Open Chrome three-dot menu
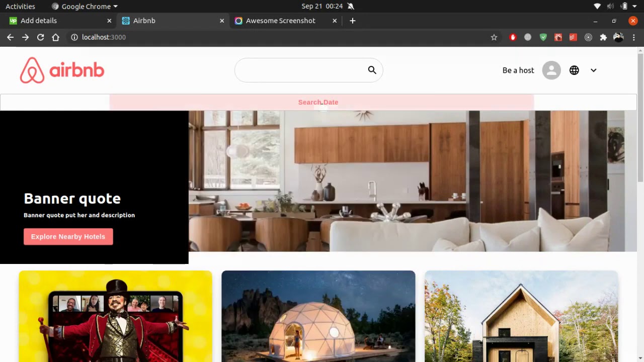Screen dimensions: 644x362 point(634,37)
